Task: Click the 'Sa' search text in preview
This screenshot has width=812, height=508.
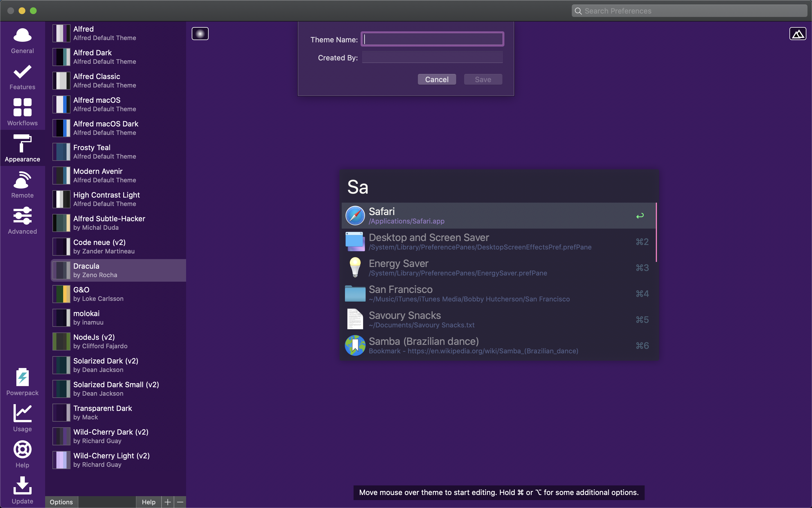Action: tap(358, 187)
